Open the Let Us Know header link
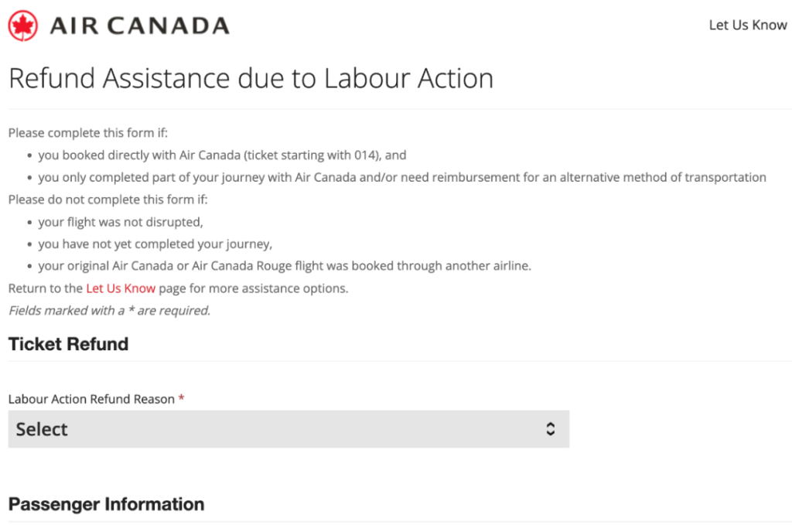 pos(748,25)
